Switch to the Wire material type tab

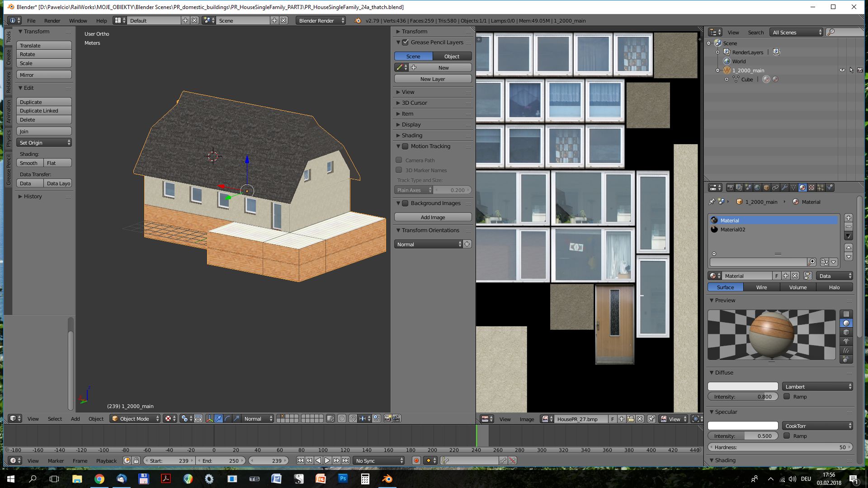pyautogui.click(x=761, y=287)
